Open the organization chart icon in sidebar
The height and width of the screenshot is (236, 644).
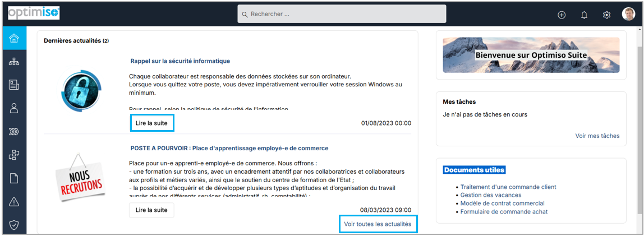14,62
